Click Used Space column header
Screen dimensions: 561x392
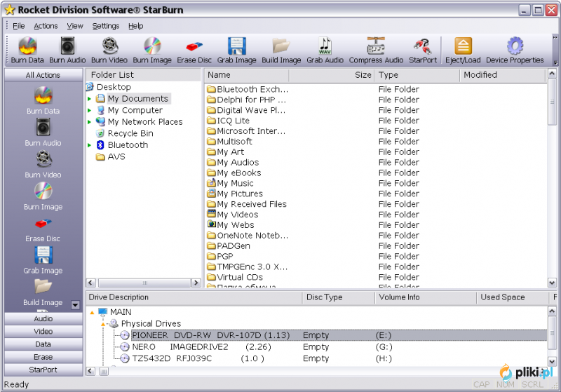click(513, 297)
